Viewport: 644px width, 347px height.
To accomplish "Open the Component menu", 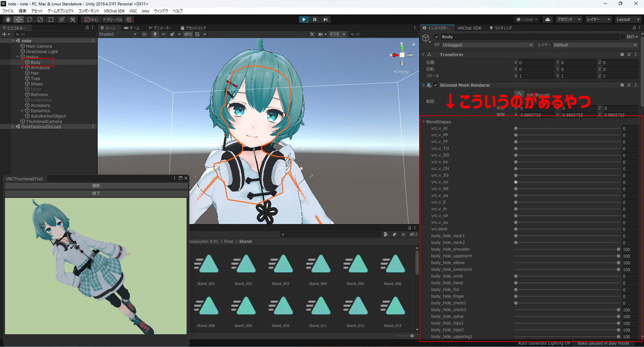I will (x=89, y=11).
